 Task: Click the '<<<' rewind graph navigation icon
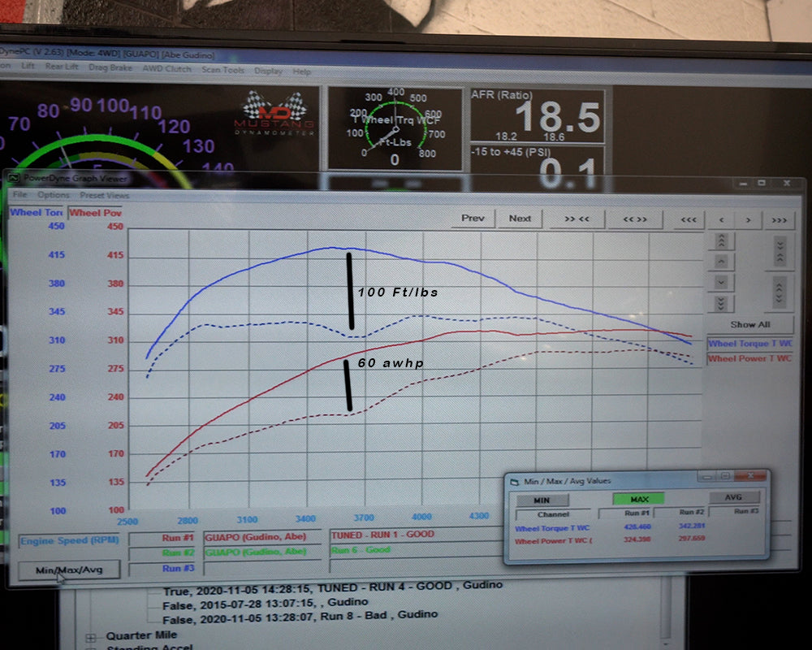689,219
